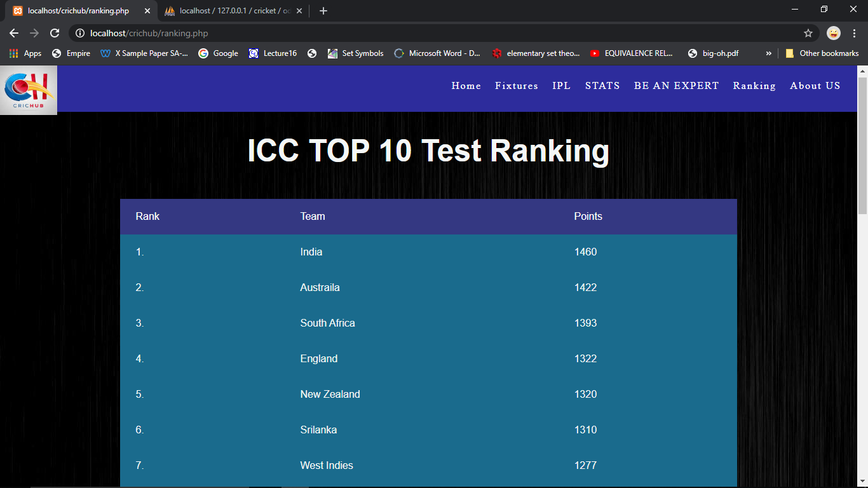The image size is (868, 488).
Task: Bookmark this page with the star icon
Action: (x=808, y=33)
